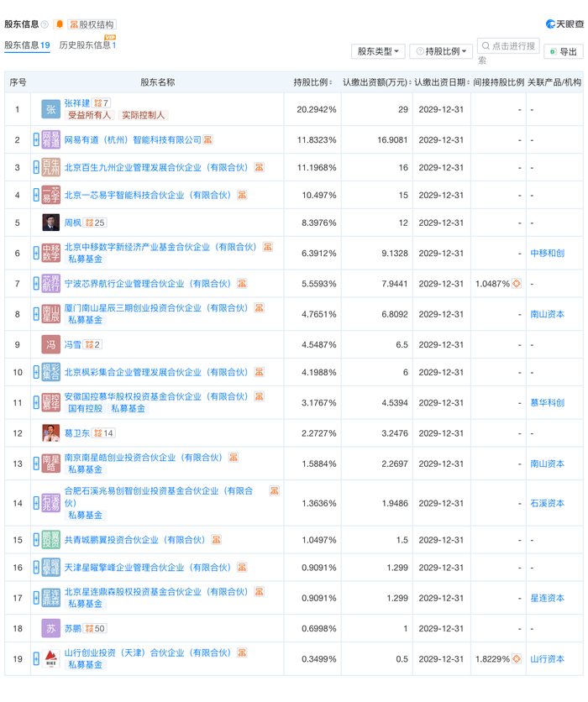This screenshot has width=588, height=702.
Task: Click 葛卫东 portrait photo
Action: tap(51, 433)
